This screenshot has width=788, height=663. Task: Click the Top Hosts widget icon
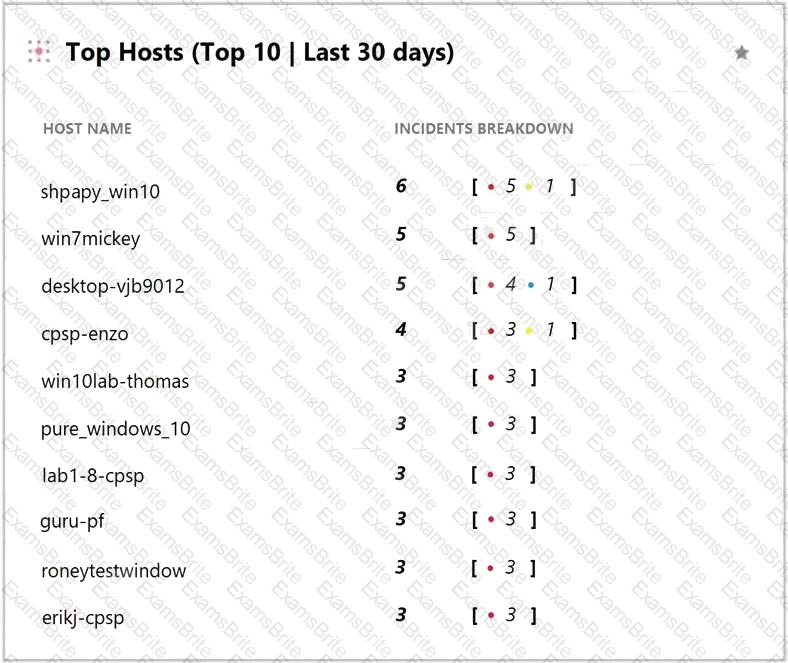tap(39, 52)
